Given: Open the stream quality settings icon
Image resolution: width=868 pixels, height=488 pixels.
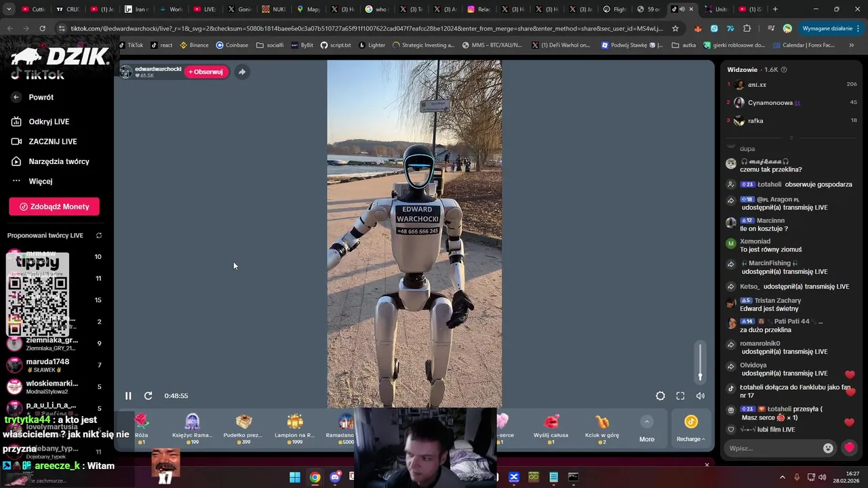Looking at the screenshot, I should click(660, 396).
